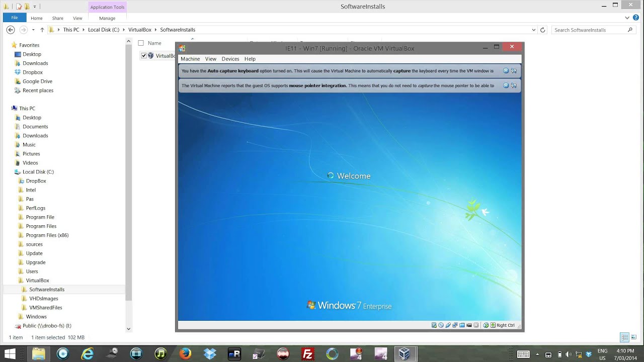
Task: Open the File tab in Explorer
Action: [15, 18]
